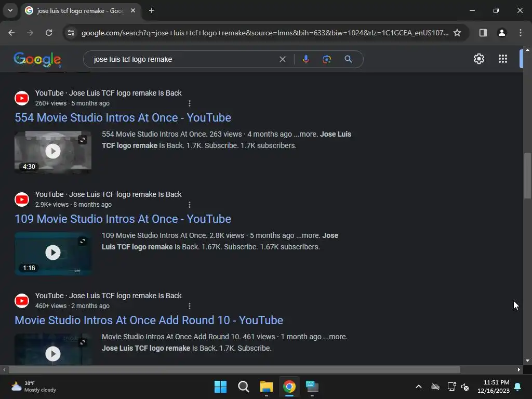Viewport: 532px width, 399px height.
Task: Expand the 4:30 video preview
Action: 83,140
